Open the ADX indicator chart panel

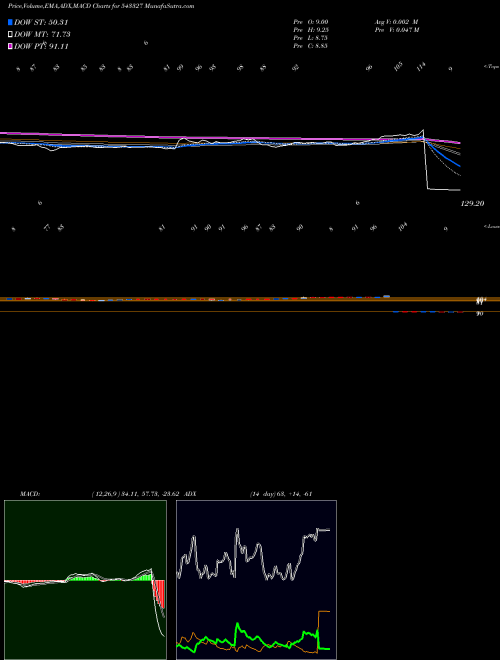pyautogui.click(x=256, y=580)
